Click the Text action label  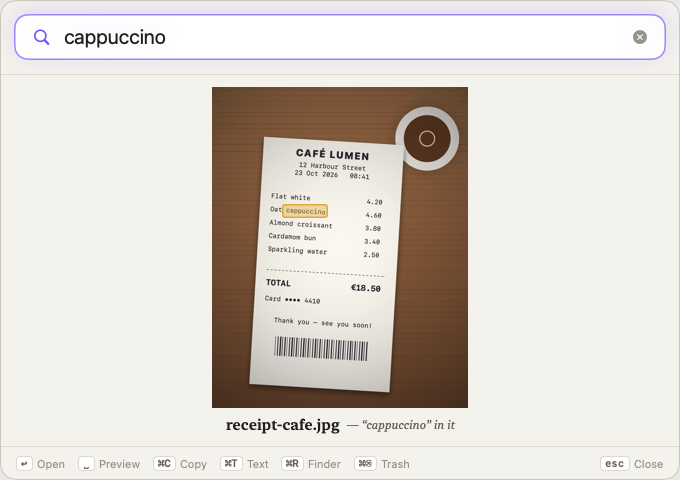pyautogui.click(x=258, y=464)
